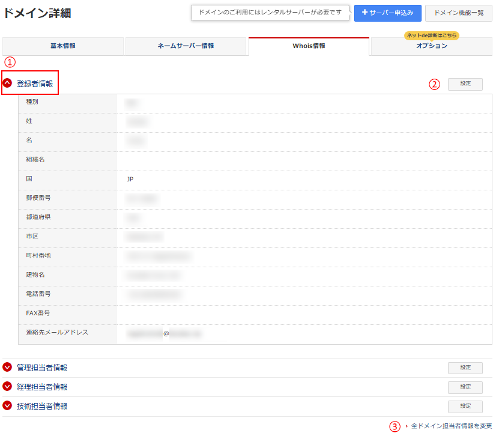The image size is (502, 448).
Task: Click the 町村番地 row label
Action: coord(38,256)
